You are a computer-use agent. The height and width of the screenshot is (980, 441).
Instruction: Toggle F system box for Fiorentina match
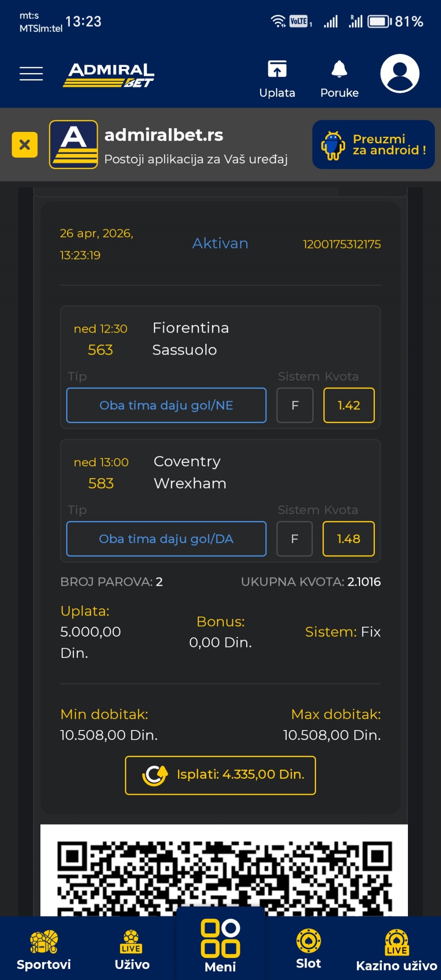(x=295, y=405)
